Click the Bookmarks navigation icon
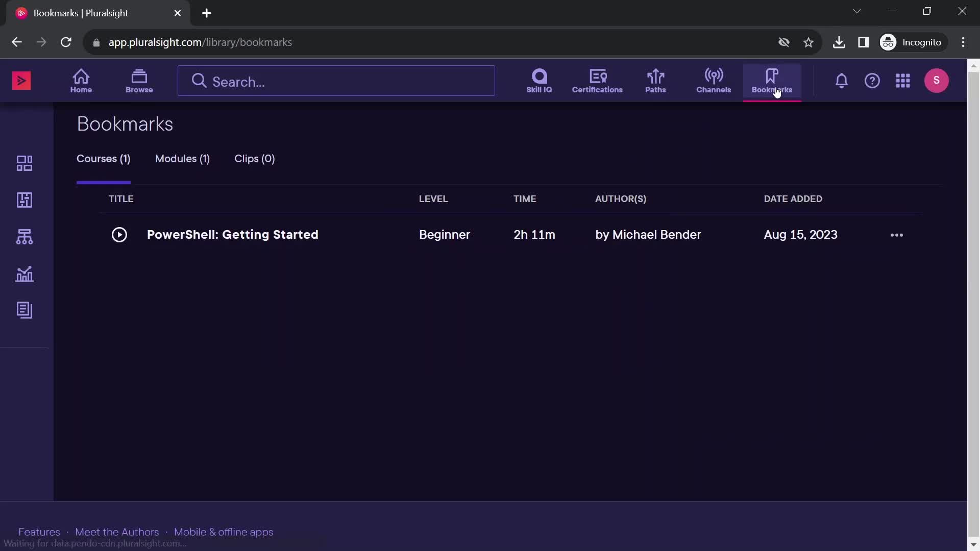980x551 pixels. click(x=771, y=80)
